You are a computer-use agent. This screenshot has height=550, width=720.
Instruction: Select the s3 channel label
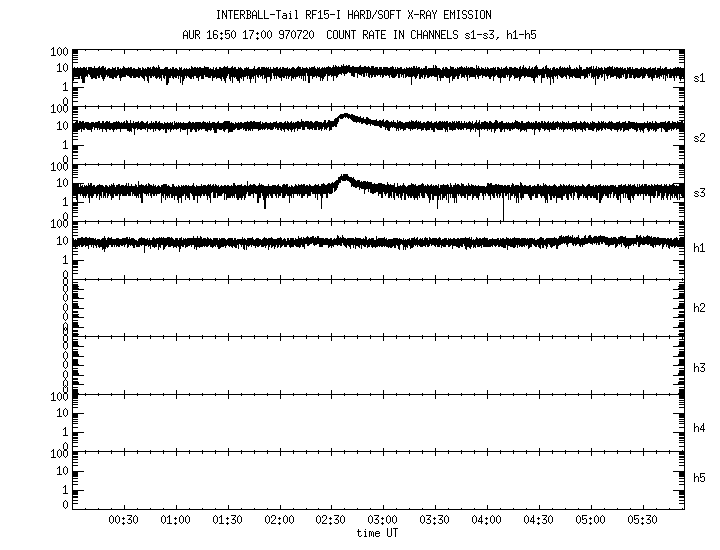point(700,192)
